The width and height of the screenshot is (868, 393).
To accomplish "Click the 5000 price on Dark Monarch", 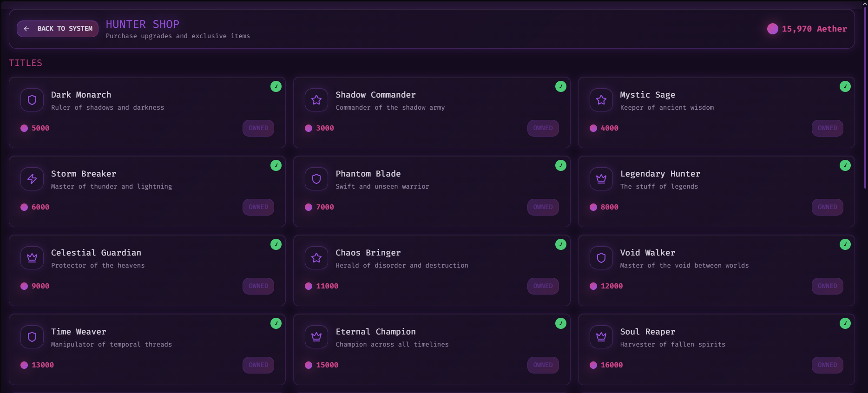I will click(x=40, y=128).
